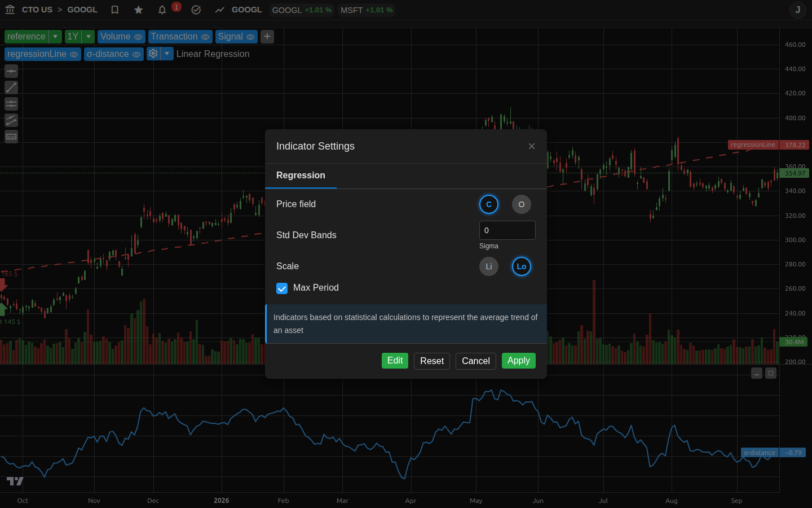The image size is (812, 508).
Task: Click the GOOGL breadcrumb item
Action: click(x=82, y=10)
